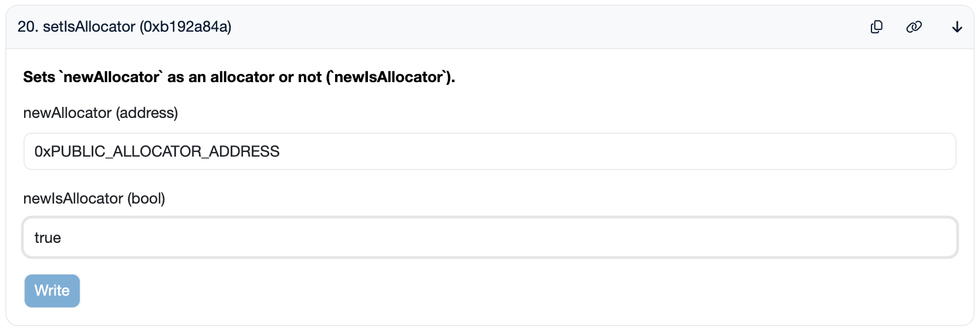
Task: Click the "true" value in the bool field
Action: (48, 238)
